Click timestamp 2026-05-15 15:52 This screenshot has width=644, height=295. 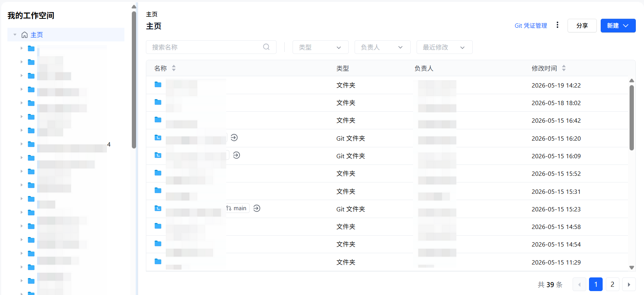pyautogui.click(x=556, y=173)
